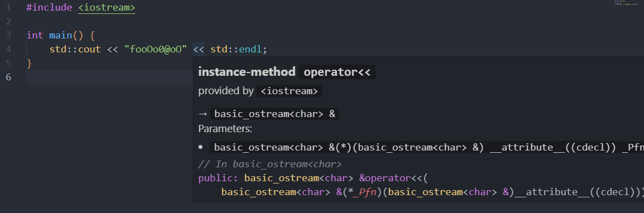Click line number 1 in gutter

click(x=8, y=7)
